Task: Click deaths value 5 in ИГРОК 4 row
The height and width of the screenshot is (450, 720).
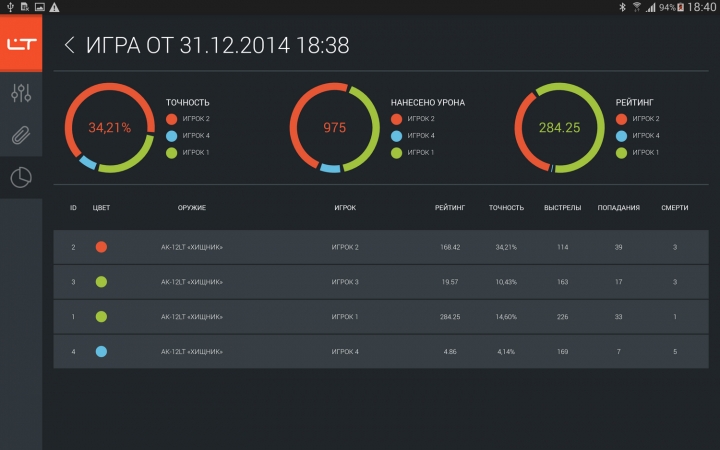Action: [675, 352]
